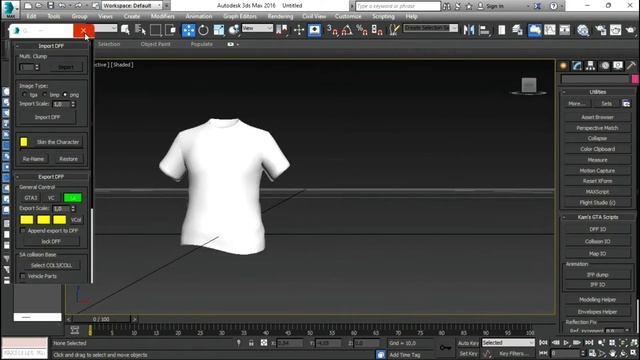Toggle the green SA version button

[73, 198]
